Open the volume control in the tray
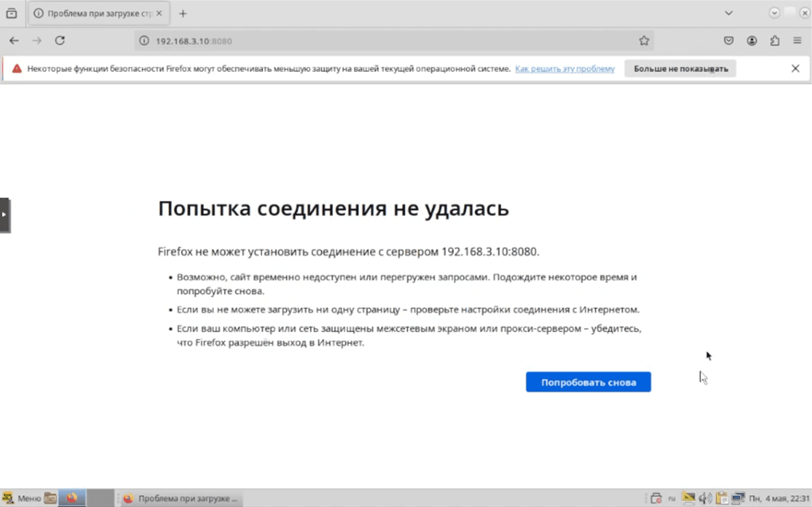 point(705,498)
